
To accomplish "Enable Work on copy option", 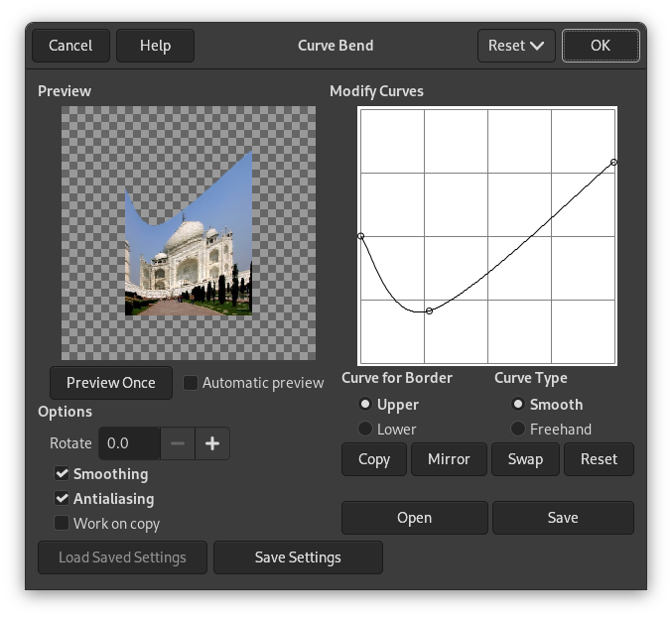I will (x=62, y=524).
